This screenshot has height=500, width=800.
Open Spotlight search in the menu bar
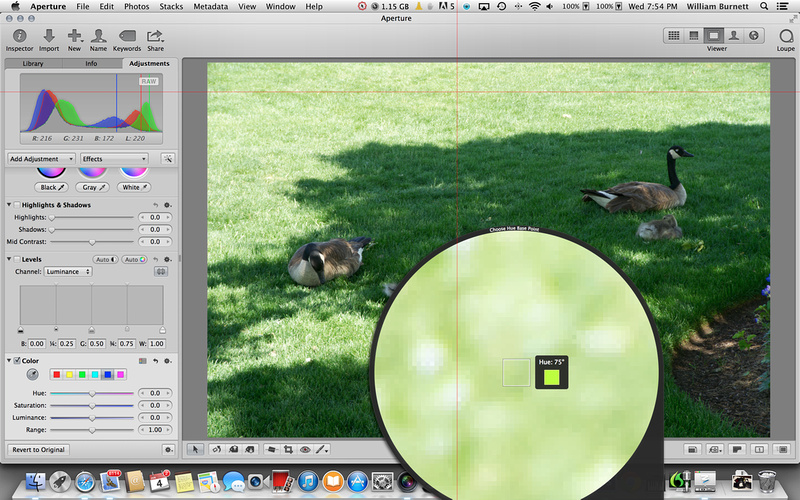(x=764, y=6)
